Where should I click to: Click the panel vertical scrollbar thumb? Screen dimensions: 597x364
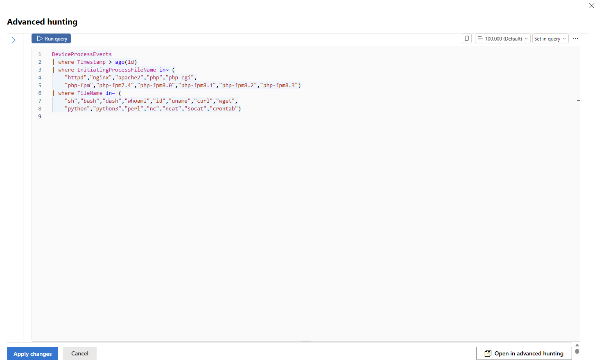pyautogui.click(x=577, y=351)
